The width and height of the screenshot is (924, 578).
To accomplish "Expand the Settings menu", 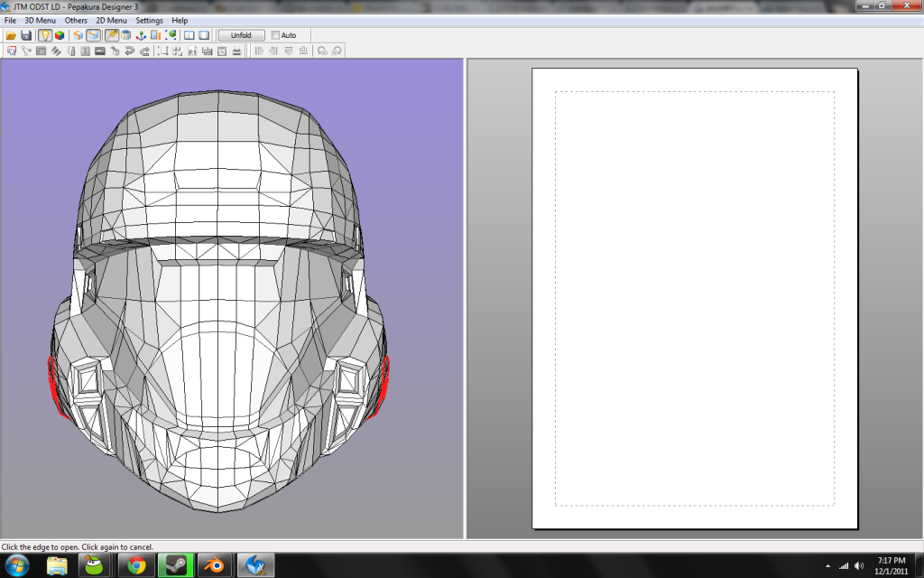I will click(149, 20).
